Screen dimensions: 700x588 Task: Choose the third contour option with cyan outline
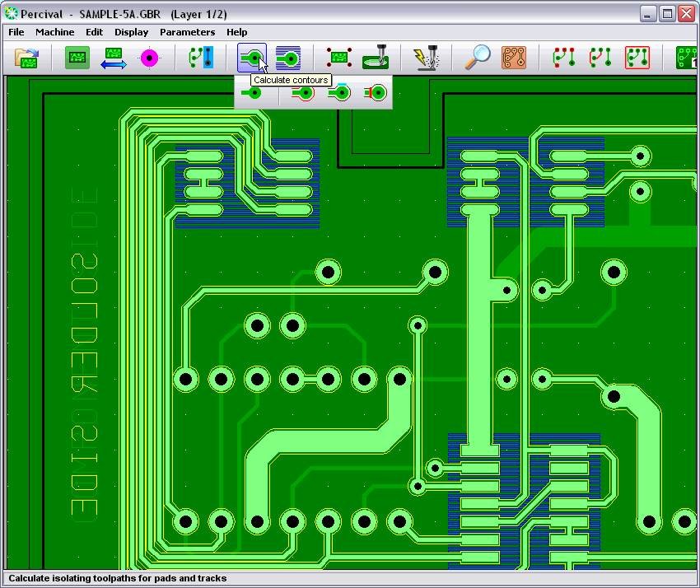[338, 93]
